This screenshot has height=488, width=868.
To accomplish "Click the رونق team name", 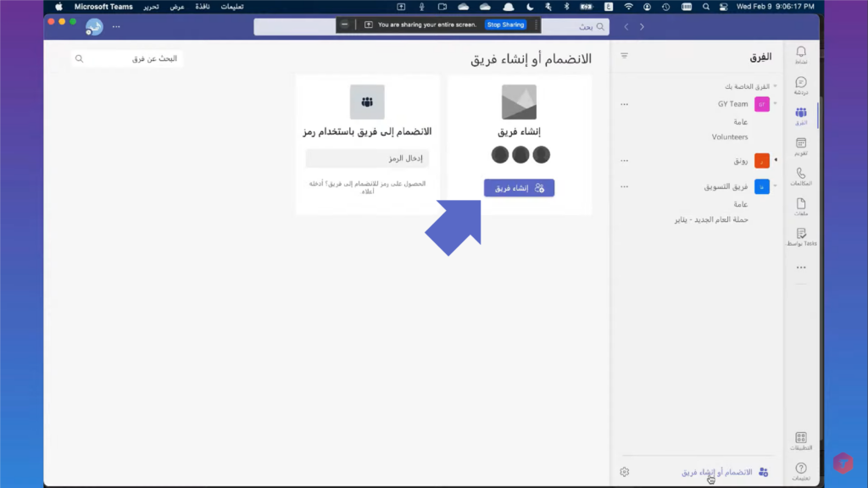I will click(x=741, y=160).
